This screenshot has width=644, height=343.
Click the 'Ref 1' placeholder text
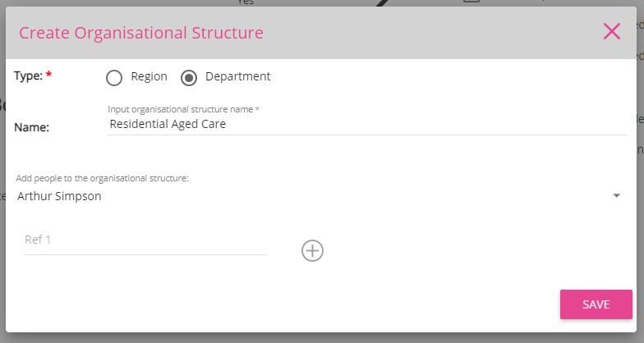tap(39, 240)
